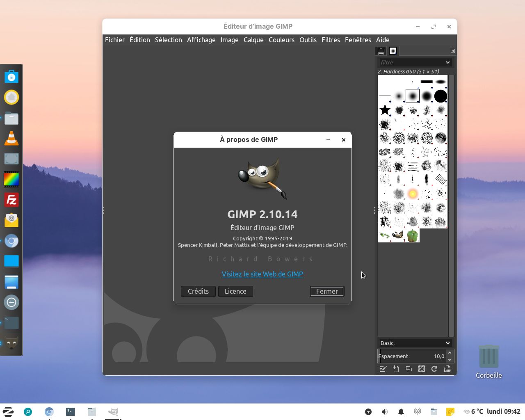Visit the GIMP website link

pyautogui.click(x=262, y=274)
